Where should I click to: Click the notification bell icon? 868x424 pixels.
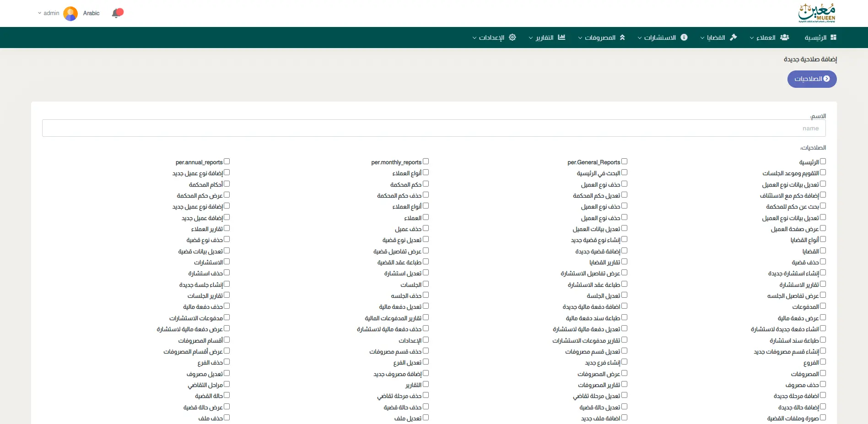(x=117, y=13)
